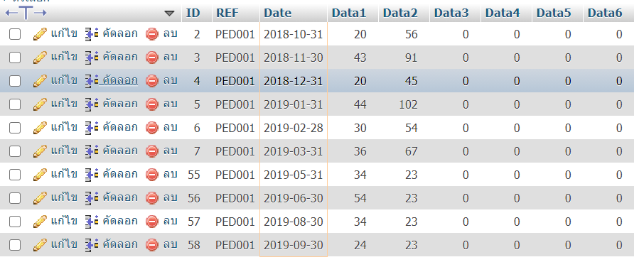Click the pencil edit icon for row ID 55
This screenshot has height=267, width=644.
[x=40, y=175]
